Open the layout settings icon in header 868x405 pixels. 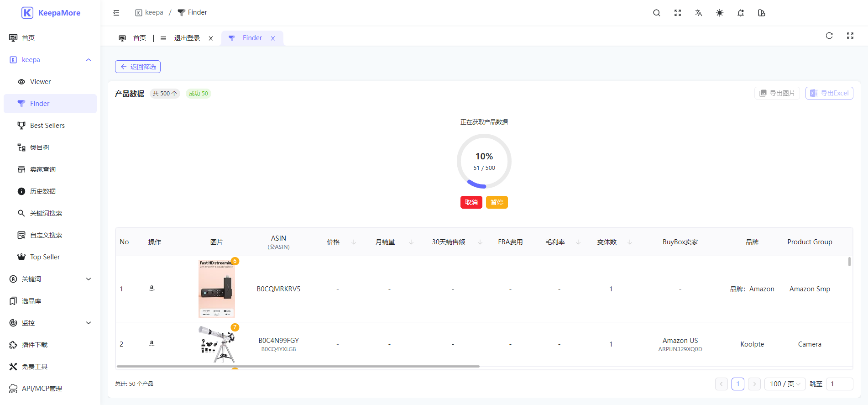[762, 13]
